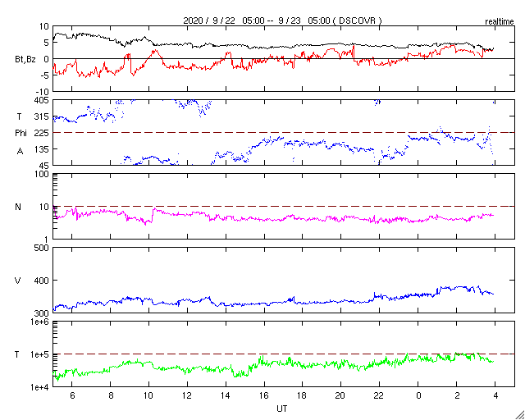Click the '-5' Bt,Bz tick label

point(44,75)
